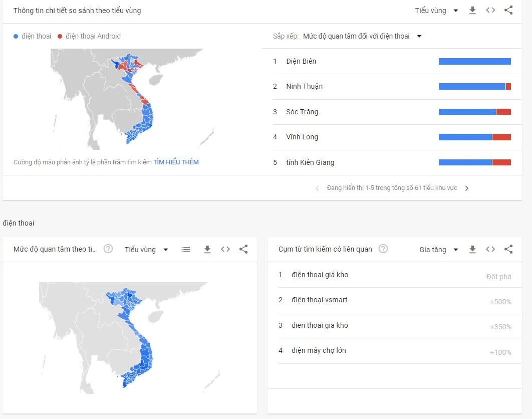The image size is (532, 419).
Task: Share the subregion comparison chart
Action: [508, 11]
